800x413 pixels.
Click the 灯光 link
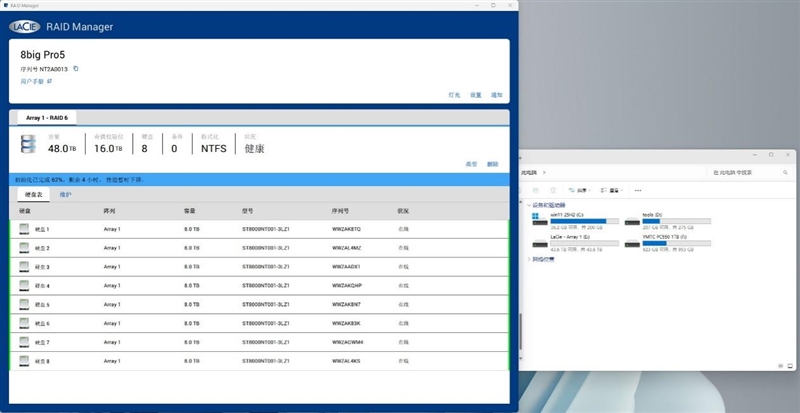pos(454,95)
